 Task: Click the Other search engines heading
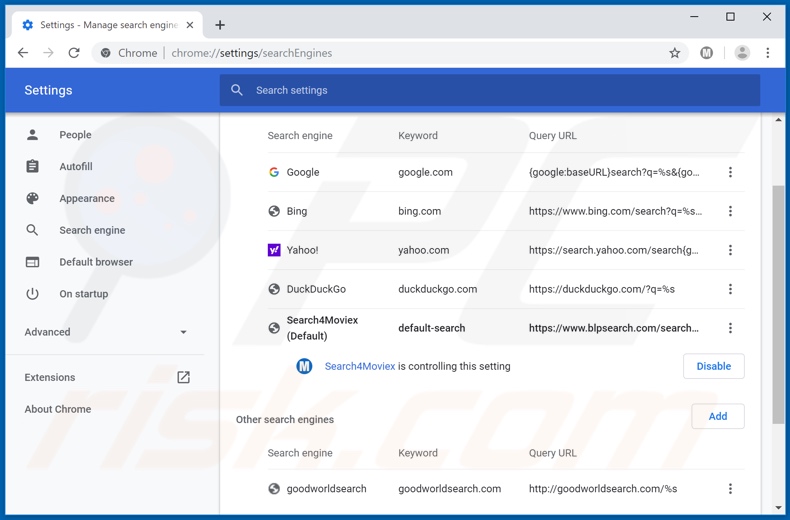[285, 419]
